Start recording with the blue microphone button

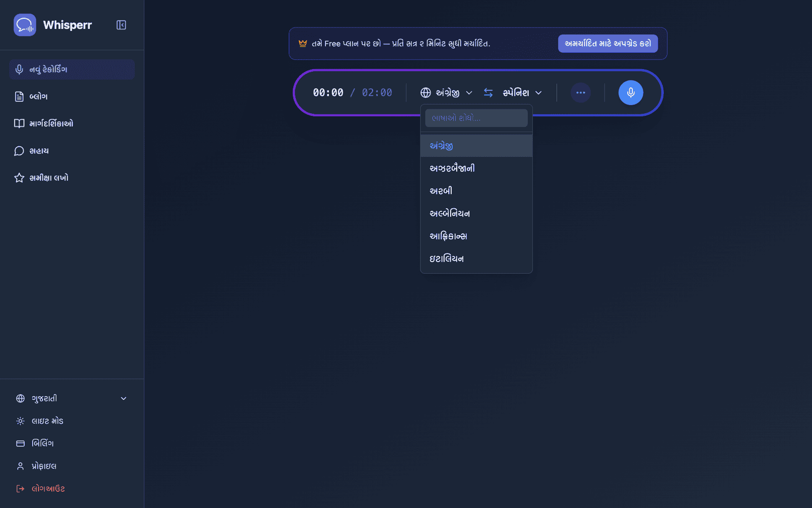pyautogui.click(x=631, y=92)
